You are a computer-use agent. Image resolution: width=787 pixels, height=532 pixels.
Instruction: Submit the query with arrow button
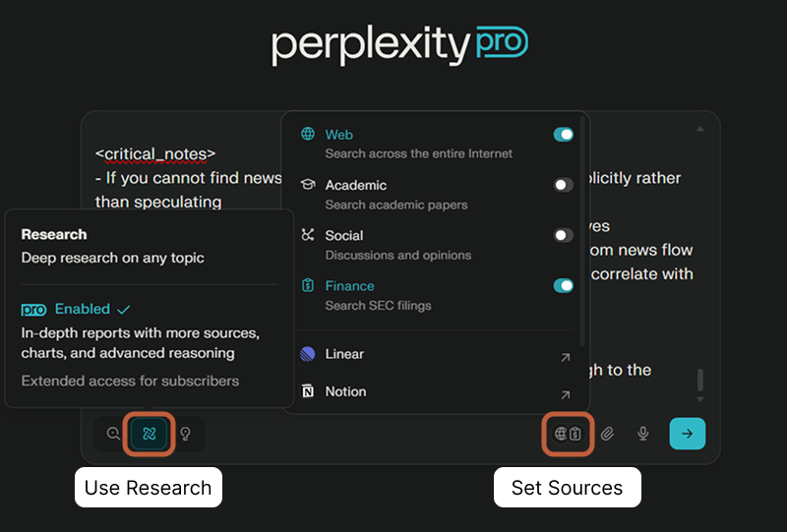pos(687,434)
